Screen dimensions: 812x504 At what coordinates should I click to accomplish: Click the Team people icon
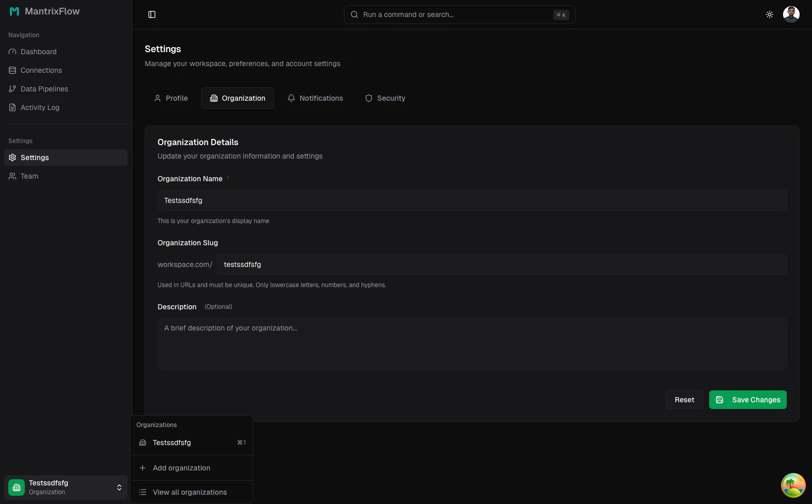tap(12, 176)
